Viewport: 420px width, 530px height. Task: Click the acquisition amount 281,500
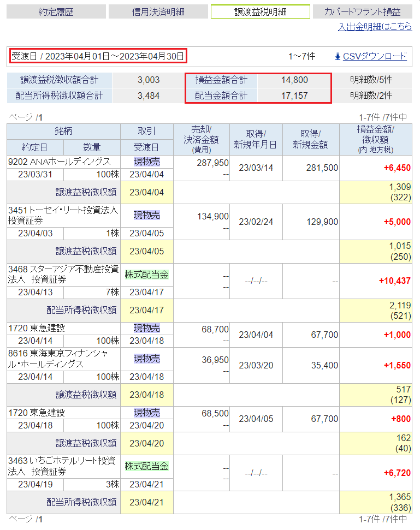coord(322,168)
